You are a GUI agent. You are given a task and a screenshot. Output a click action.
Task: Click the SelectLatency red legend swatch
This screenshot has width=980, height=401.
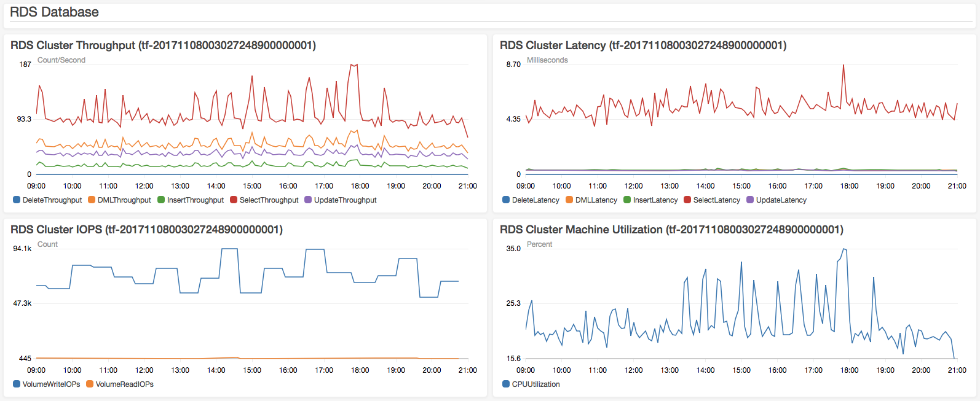(x=687, y=200)
